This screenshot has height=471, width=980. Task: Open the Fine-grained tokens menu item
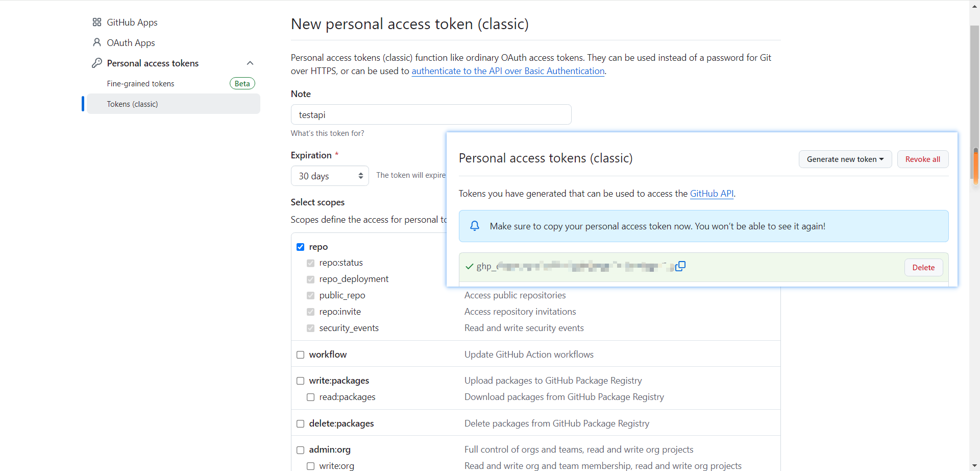click(140, 84)
